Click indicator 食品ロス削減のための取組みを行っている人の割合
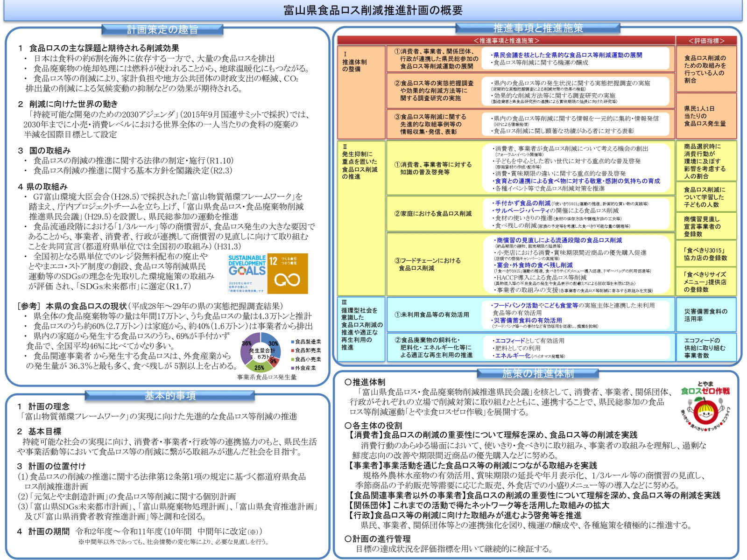 [706, 69]
